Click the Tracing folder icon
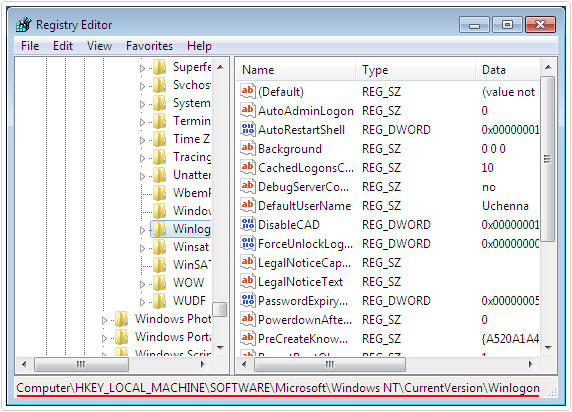572x412 pixels. 159,157
